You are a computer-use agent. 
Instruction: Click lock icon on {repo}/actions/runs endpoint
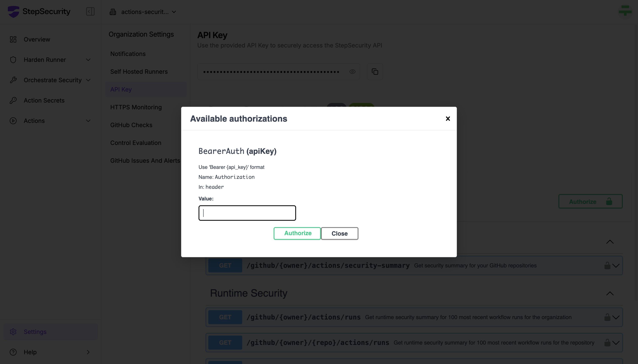[x=607, y=343]
